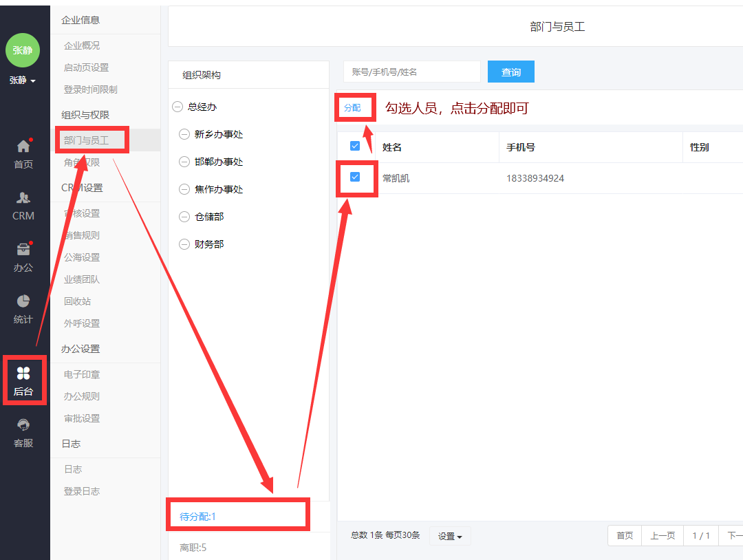The image size is (743, 560).
Task: Go to 首页 first page button
Action: tap(625, 536)
